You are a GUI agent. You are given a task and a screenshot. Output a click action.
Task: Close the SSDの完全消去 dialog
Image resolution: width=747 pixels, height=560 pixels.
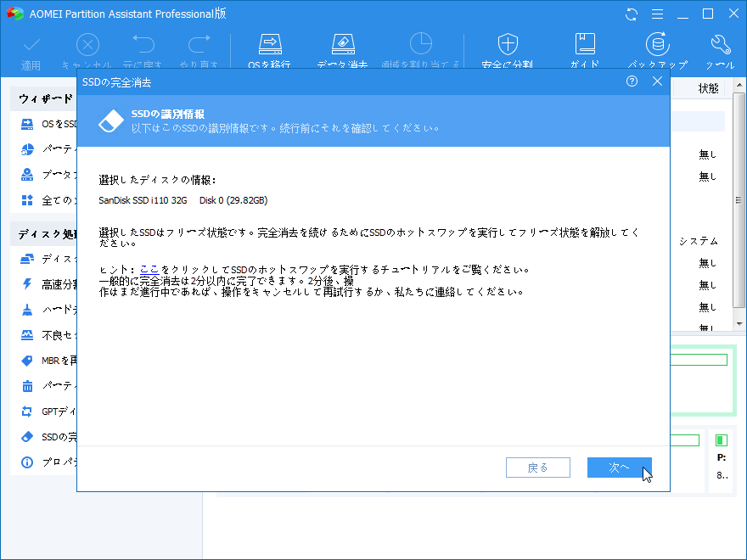(657, 81)
